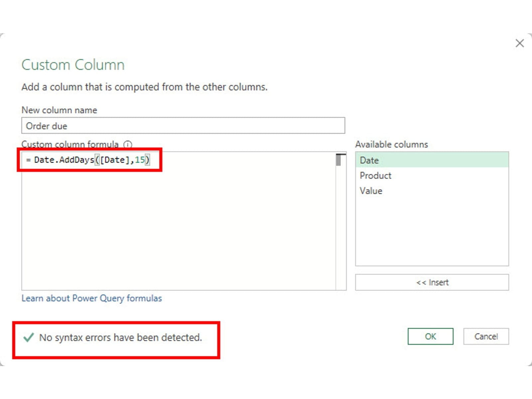The width and height of the screenshot is (532, 399).
Task: Click the number 15 in the formula
Action: [140, 160]
